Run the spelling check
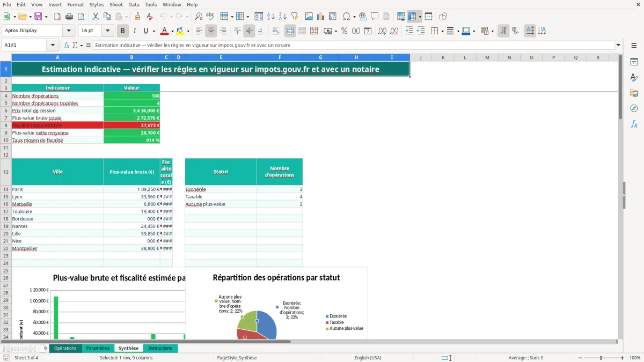Screen dimensions: 644x362 [x=210, y=17]
